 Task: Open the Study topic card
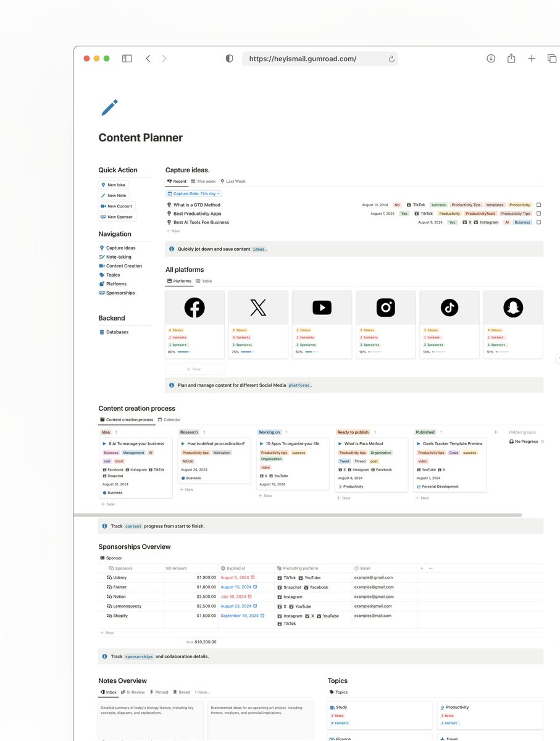click(380, 715)
